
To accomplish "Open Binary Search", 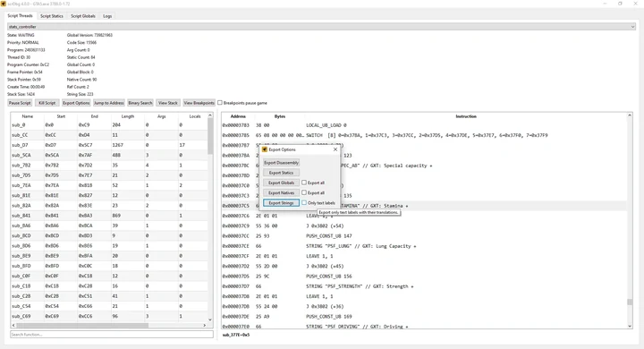I will click(140, 103).
